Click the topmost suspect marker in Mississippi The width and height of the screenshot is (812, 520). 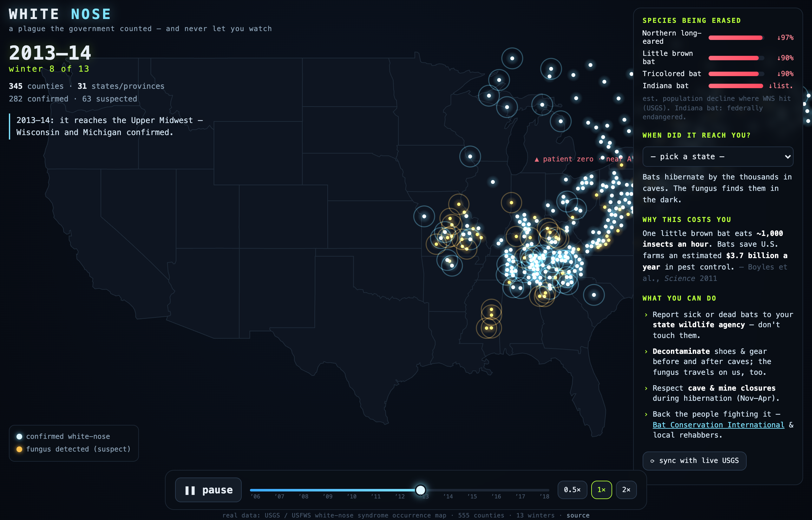point(491,309)
